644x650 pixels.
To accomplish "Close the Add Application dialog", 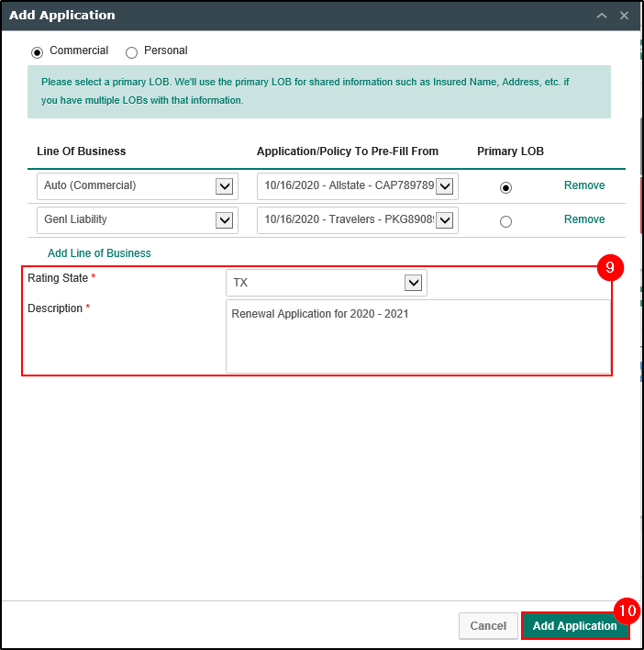I will (624, 16).
